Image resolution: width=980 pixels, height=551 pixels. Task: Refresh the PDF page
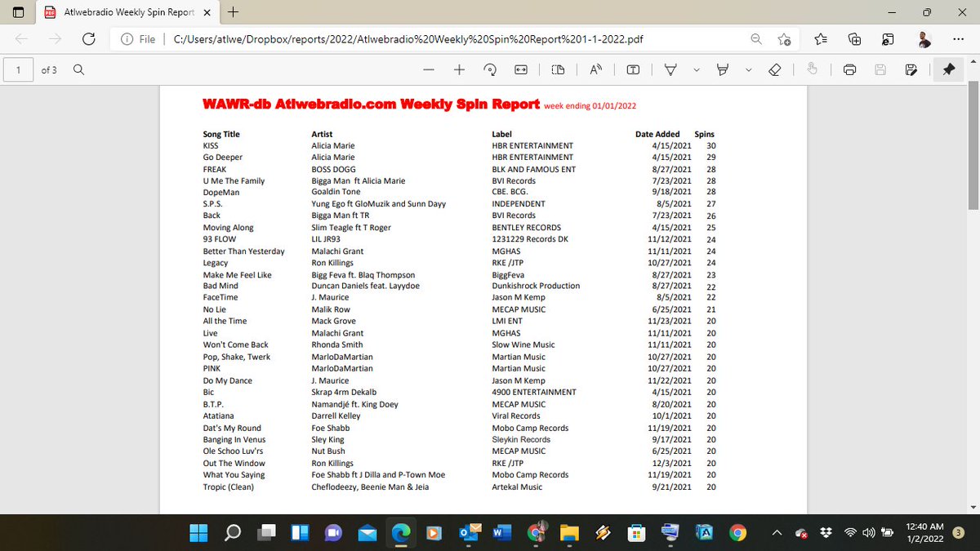click(89, 39)
